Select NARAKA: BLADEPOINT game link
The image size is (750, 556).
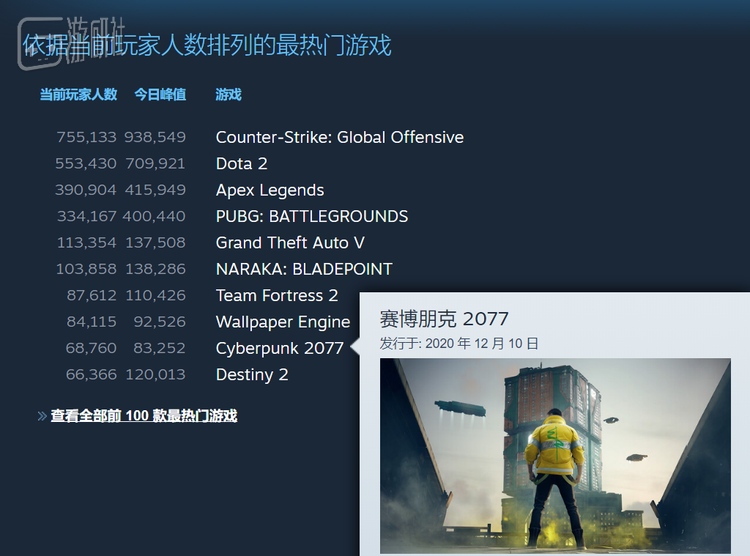tap(304, 269)
